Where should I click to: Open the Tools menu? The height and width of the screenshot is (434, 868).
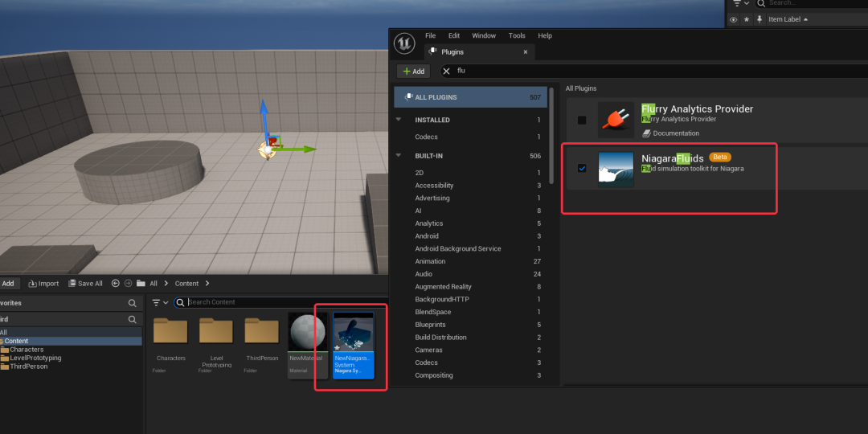(517, 35)
